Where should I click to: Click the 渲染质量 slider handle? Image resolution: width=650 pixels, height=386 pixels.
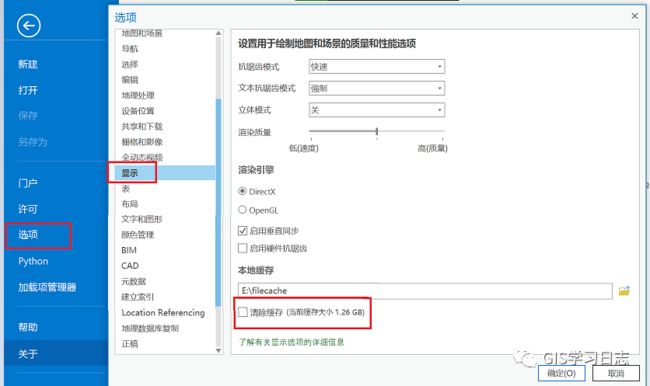[x=377, y=131]
